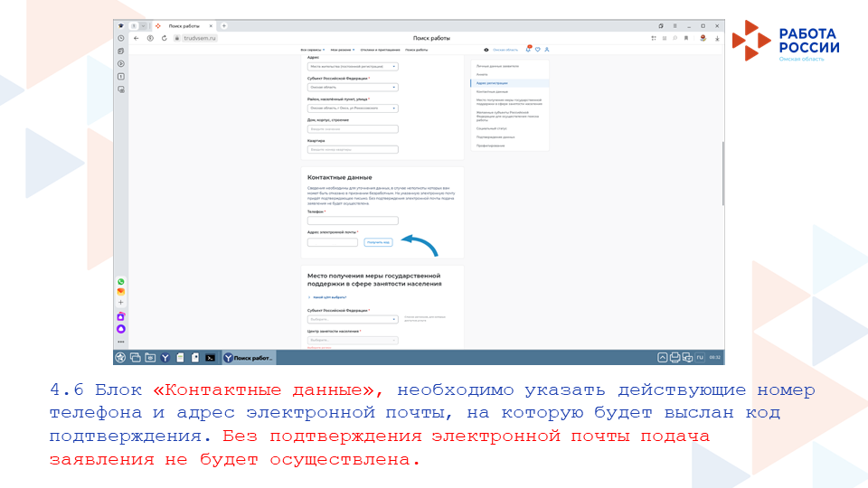The image size is (868, 488).
Task: Toggle the accessibility eye icon
Action: (x=486, y=50)
